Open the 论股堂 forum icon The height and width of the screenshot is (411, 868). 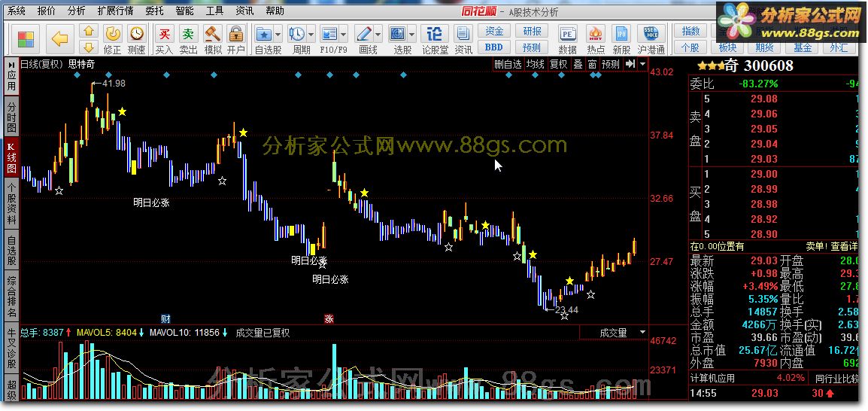click(435, 34)
